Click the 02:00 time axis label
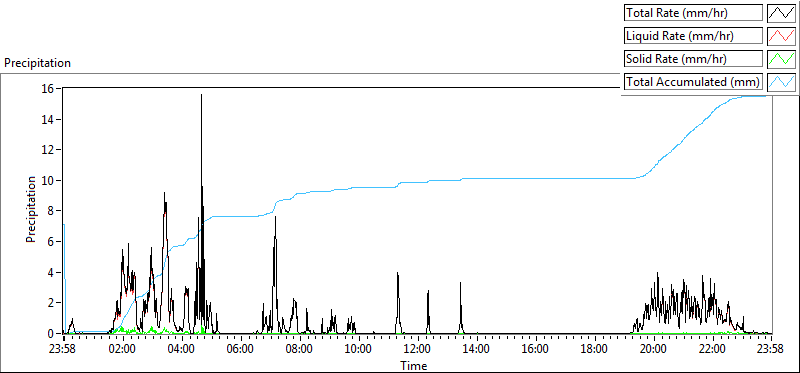 (123, 350)
